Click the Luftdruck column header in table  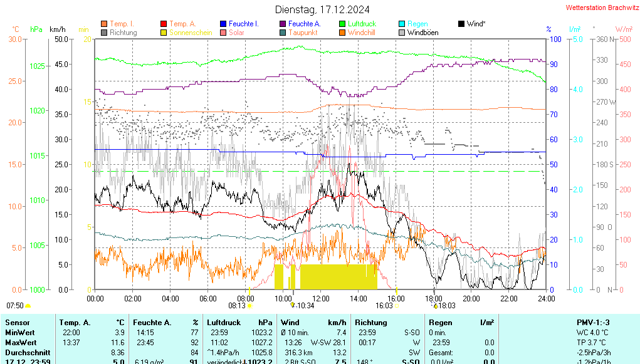223,322
